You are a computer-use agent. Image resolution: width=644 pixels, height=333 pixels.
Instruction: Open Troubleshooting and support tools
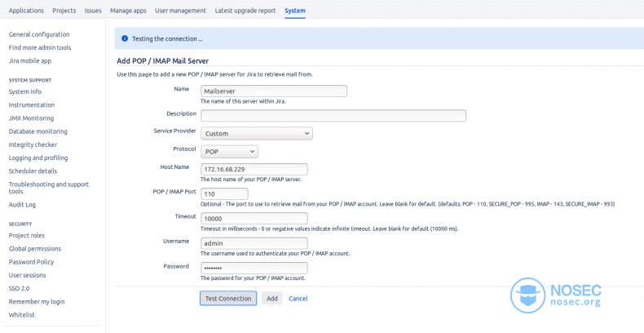click(x=49, y=188)
